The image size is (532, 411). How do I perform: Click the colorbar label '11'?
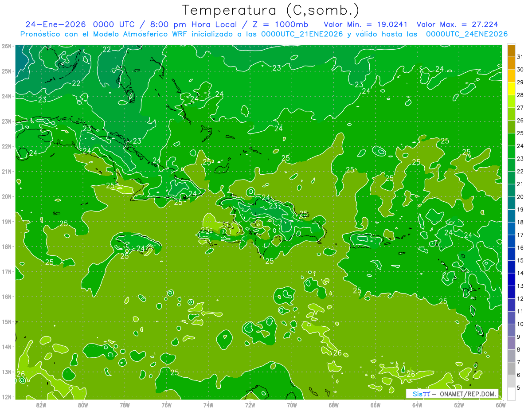(x=520, y=311)
